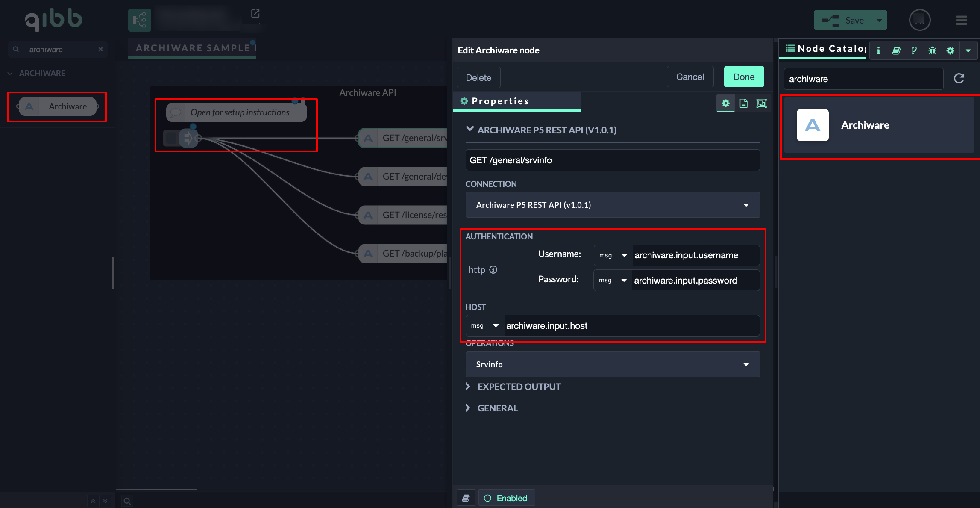The width and height of the screenshot is (980, 508).
Task: Open node description document icon
Action: pyautogui.click(x=743, y=103)
